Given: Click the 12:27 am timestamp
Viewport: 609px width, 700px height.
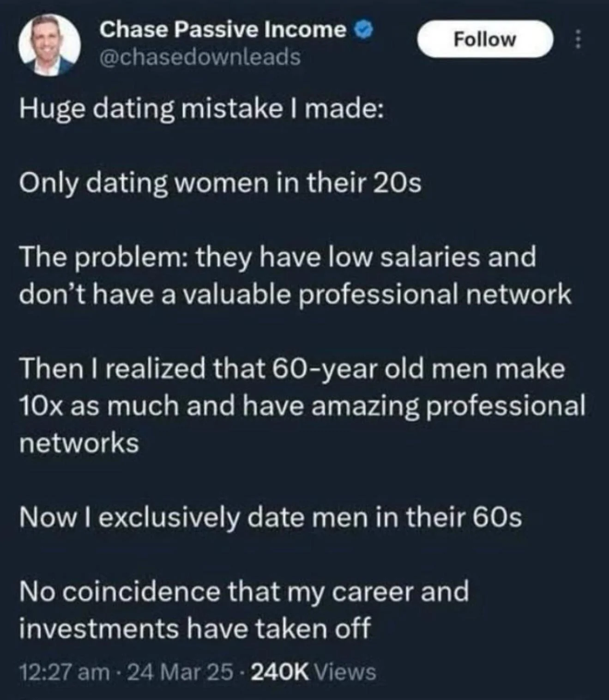Looking at the screenshot, I should [x=64, y=671].
